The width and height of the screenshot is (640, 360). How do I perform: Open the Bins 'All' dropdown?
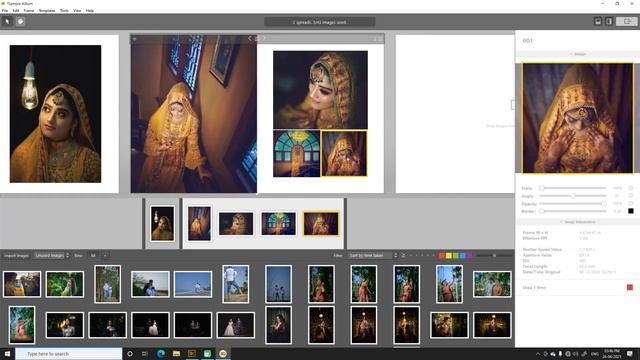click(93, 256)
